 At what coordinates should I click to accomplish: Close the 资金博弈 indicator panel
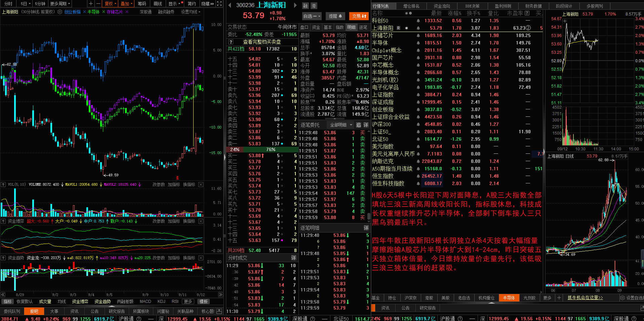[201, 221]
